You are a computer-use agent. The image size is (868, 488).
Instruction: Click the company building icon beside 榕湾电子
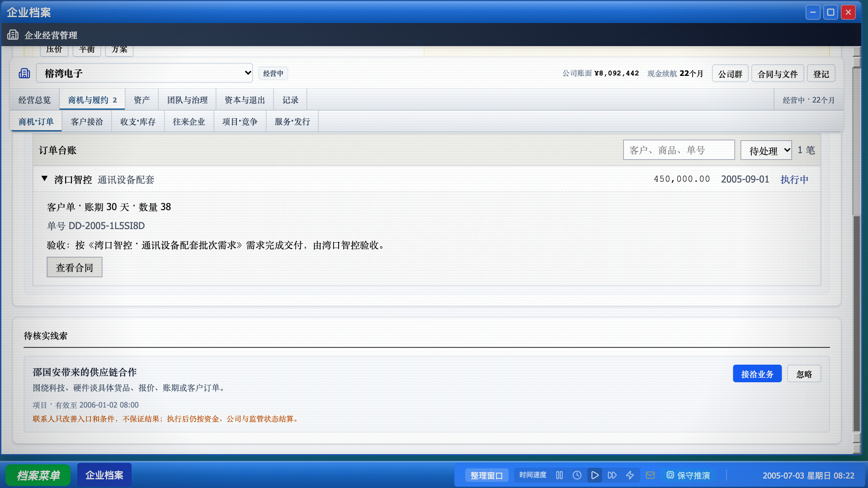[24, 73]
